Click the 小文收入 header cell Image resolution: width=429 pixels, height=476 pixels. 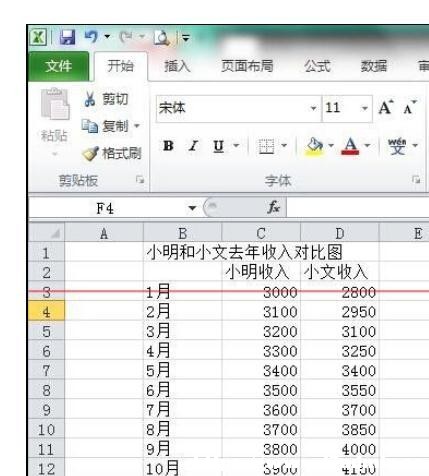pyautogui.click(x=340, y=272)
